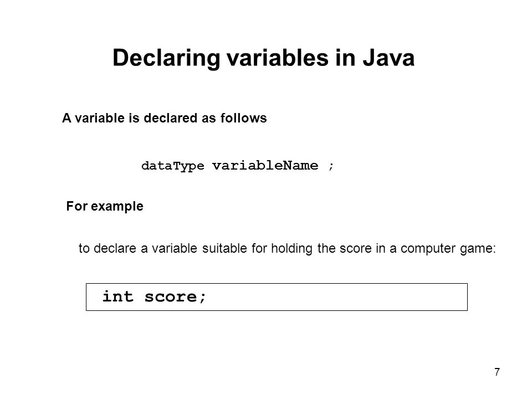Click the "For example" heading
532x399 pixels.
pyautogui.click(x=105, y=206)
